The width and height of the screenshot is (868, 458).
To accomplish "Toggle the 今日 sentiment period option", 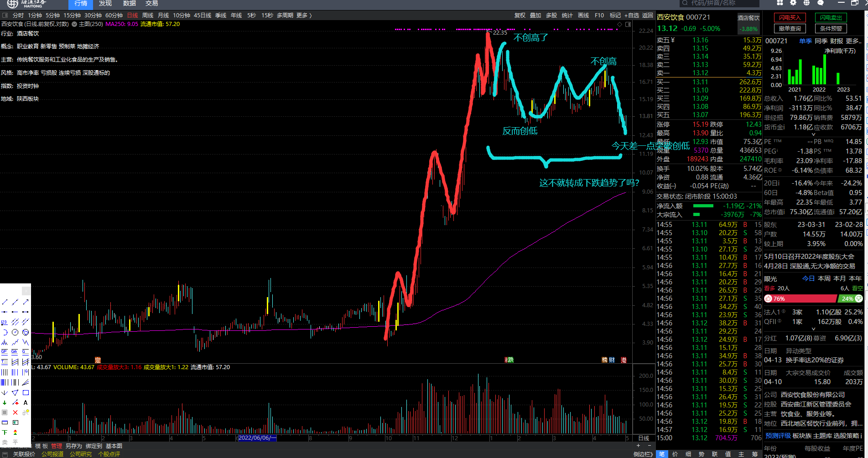I will 808,278.
